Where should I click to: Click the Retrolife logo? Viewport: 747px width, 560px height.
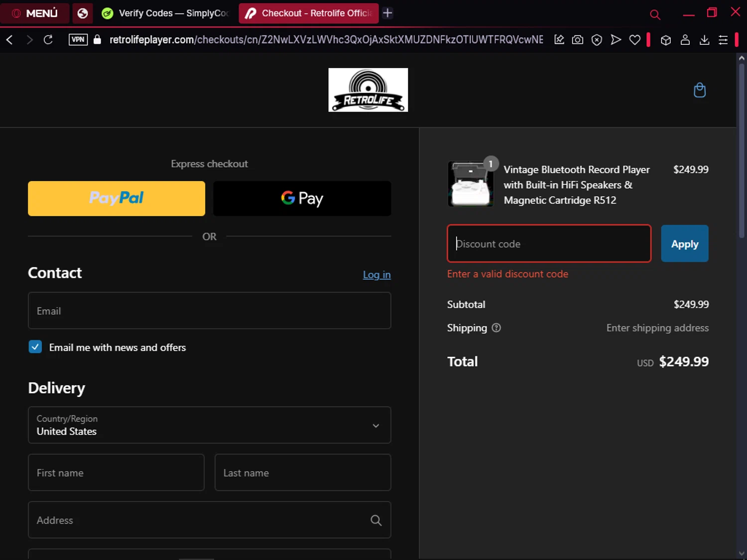(x=368, y=90)
